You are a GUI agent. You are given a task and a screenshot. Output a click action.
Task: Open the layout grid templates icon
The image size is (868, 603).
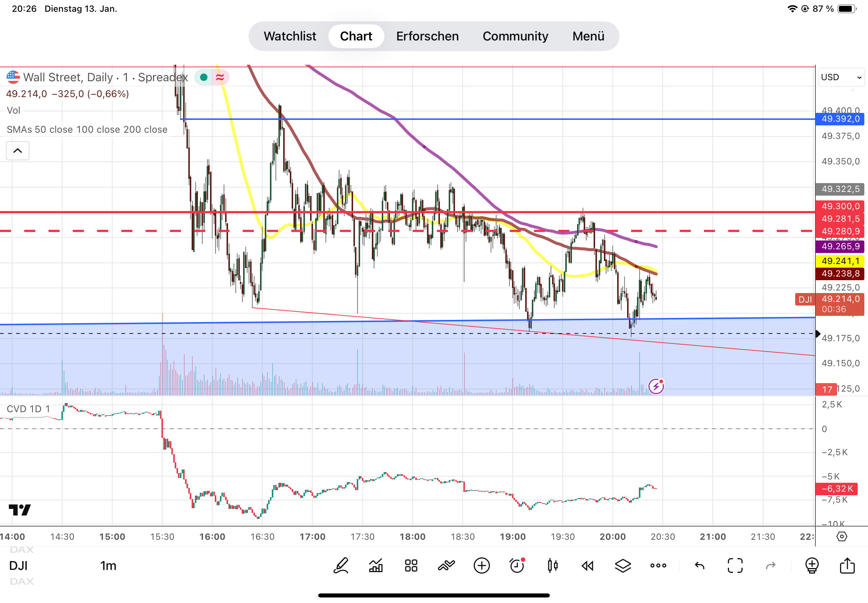click(x=411, y=565)
